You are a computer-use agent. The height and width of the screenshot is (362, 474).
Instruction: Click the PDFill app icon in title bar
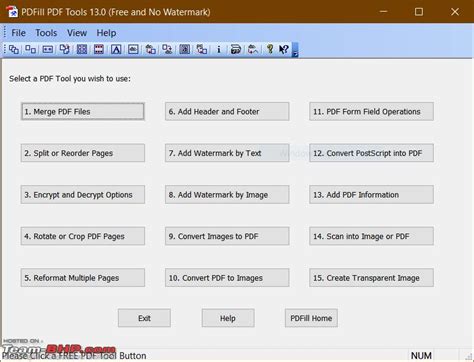[12, 12]
